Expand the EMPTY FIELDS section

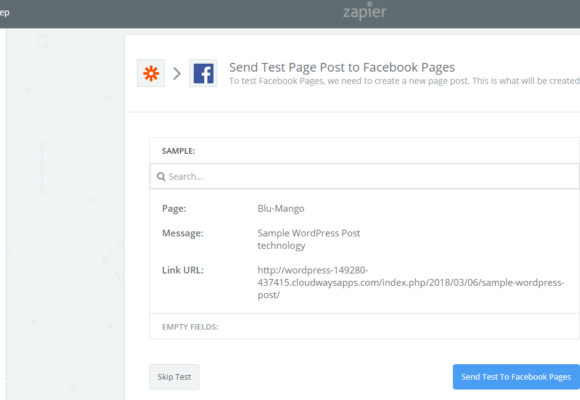pos(190,327)
